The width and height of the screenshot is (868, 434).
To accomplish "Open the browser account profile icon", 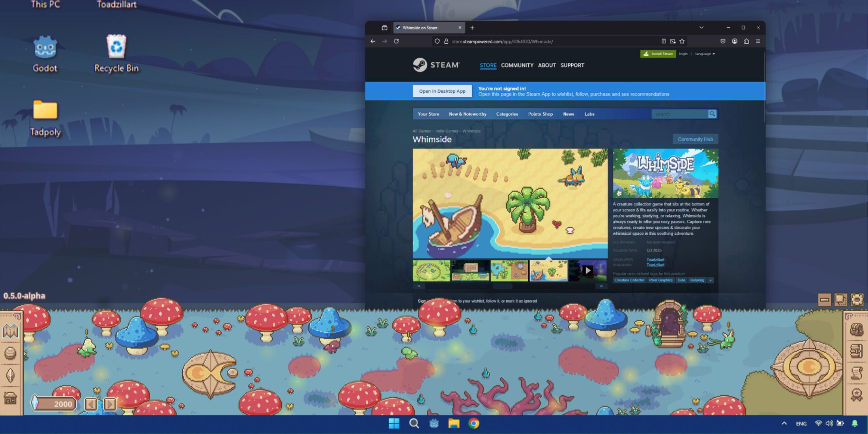I will [x=734, y=41].
